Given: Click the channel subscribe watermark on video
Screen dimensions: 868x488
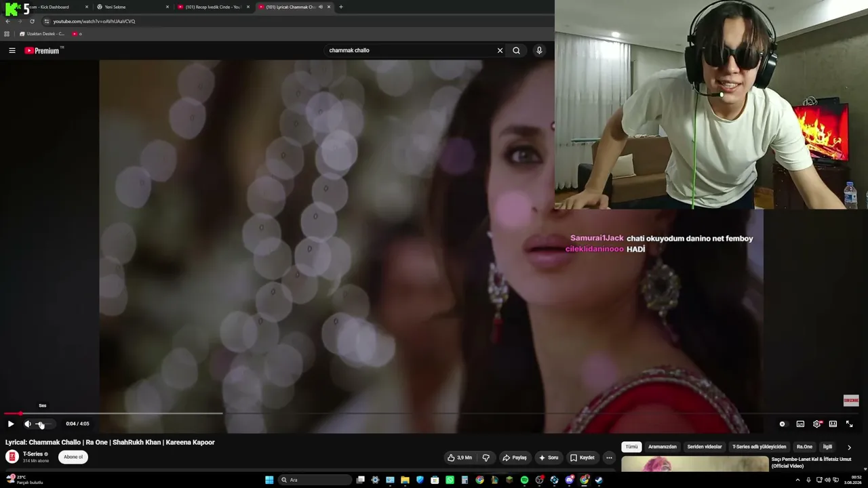Looking at the screenshot, I should click(x=851, y=401).
